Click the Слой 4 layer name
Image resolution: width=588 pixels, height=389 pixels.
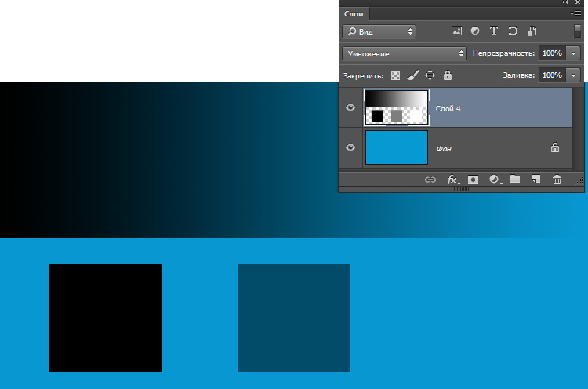point(448,109)
